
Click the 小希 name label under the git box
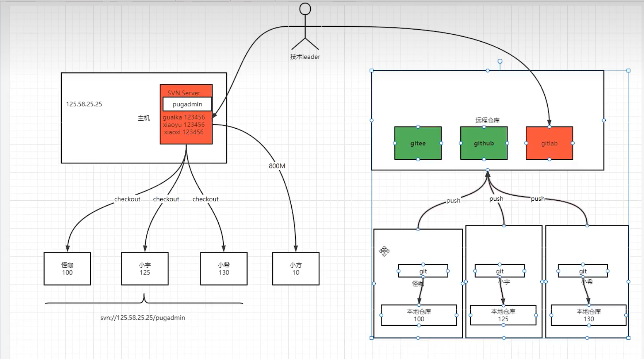click(x=587, y=281)
